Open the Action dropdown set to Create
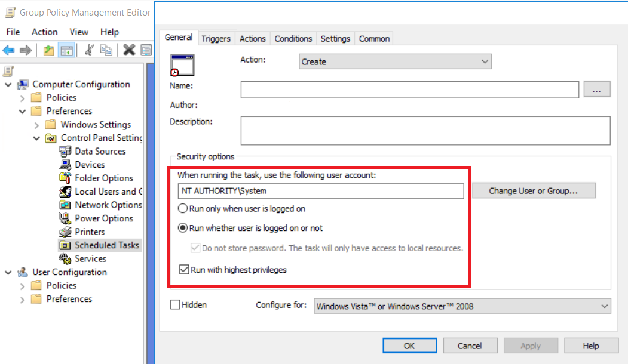The image size is (628, 364). point(395,61)
